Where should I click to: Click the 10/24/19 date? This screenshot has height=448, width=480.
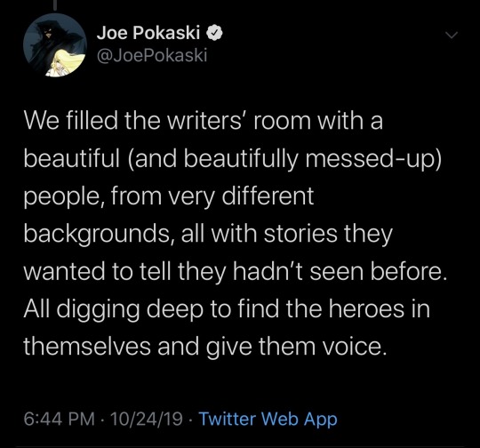click(147, 419)
